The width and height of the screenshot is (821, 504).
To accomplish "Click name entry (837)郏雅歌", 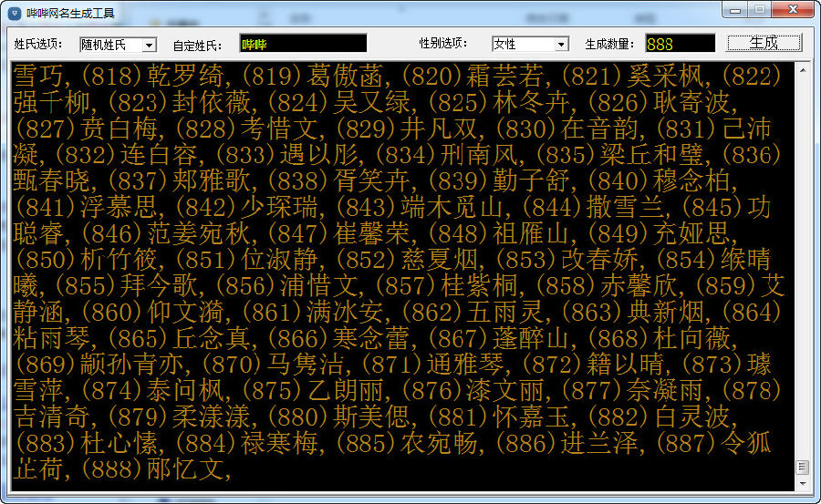I will 181,180.
